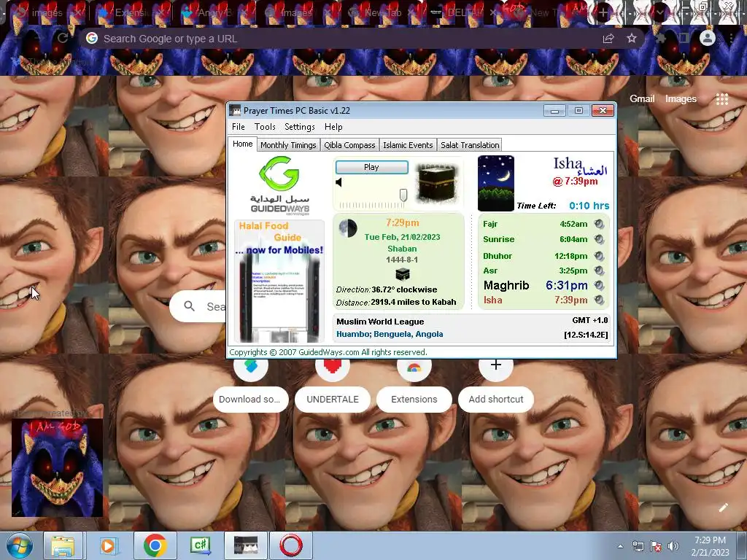Toggle the Fajr alarm speaker icon
This screenshot has width=747, height=560.
(x=599, y=224)
